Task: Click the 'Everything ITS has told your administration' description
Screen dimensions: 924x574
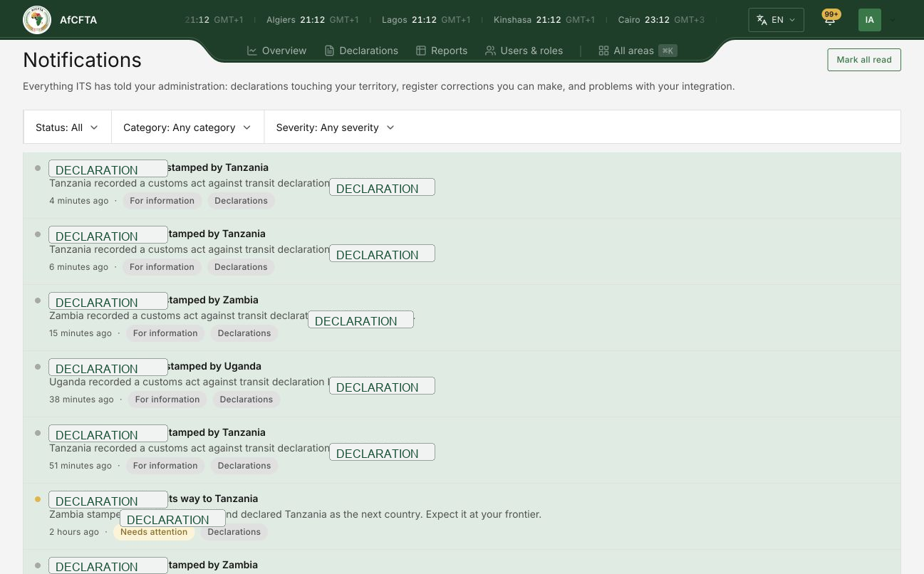Action: tap(378, 86)
